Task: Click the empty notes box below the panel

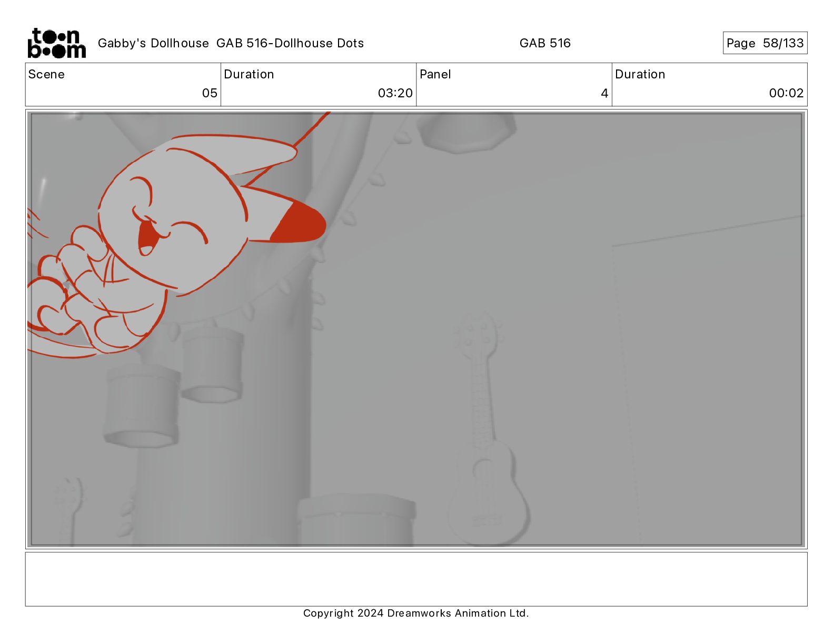Action: [x=416, y=579]
